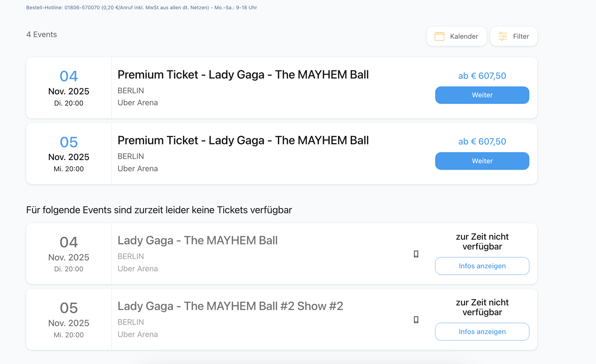Click the calendar icon in the Kalender button

440,36
